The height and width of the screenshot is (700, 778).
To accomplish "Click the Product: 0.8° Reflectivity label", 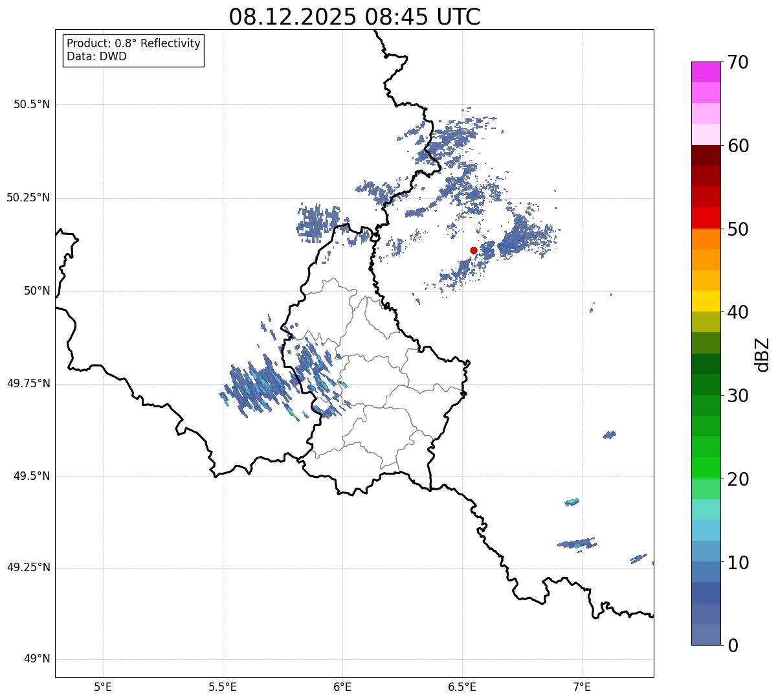I will point(134,44).
